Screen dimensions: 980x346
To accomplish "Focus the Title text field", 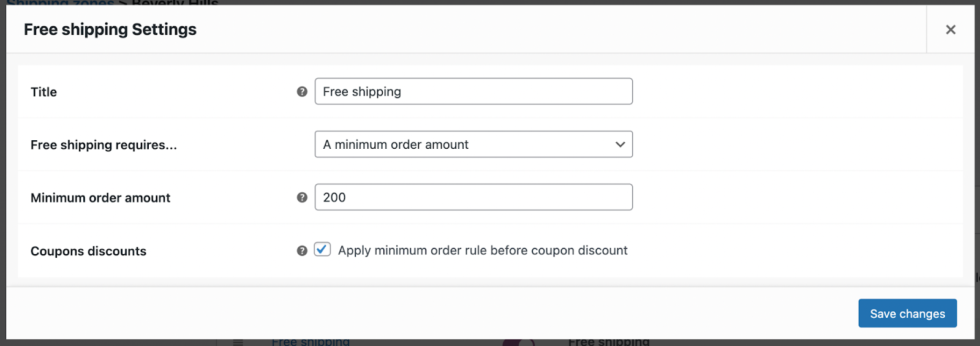I will tap(473, 92).
